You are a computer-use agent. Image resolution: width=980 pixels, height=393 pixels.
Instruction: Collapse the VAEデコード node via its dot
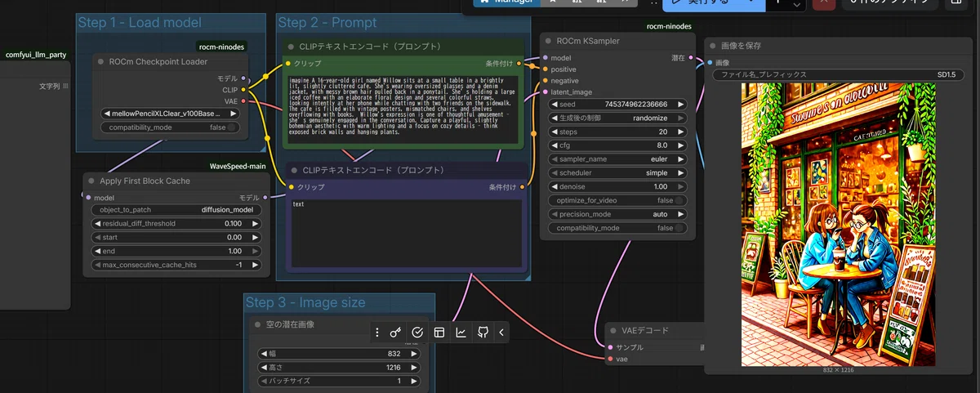pos(613,331)
